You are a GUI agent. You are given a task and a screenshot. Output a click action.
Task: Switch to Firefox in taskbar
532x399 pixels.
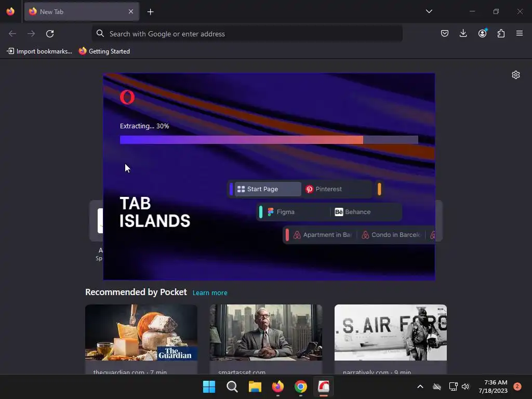(278, 387)
